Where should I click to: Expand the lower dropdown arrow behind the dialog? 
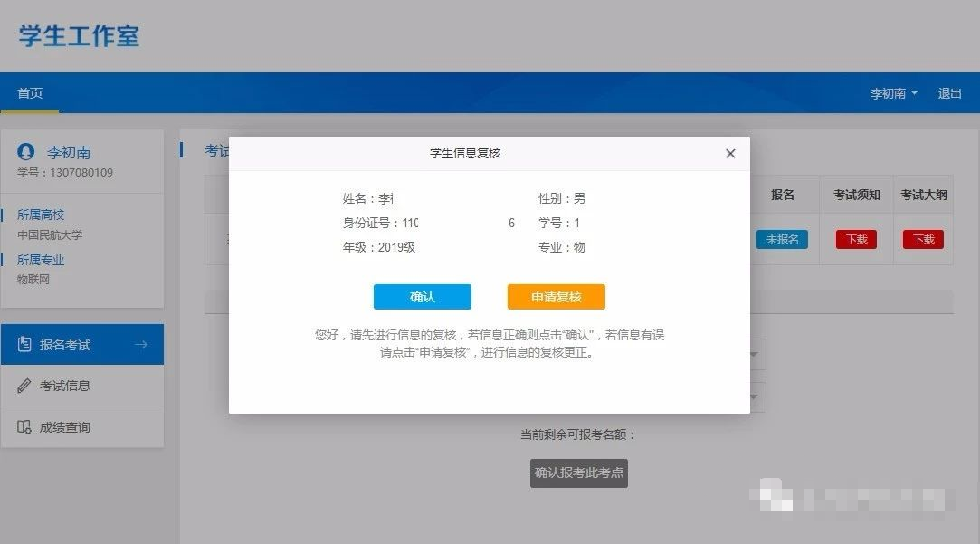755,397
